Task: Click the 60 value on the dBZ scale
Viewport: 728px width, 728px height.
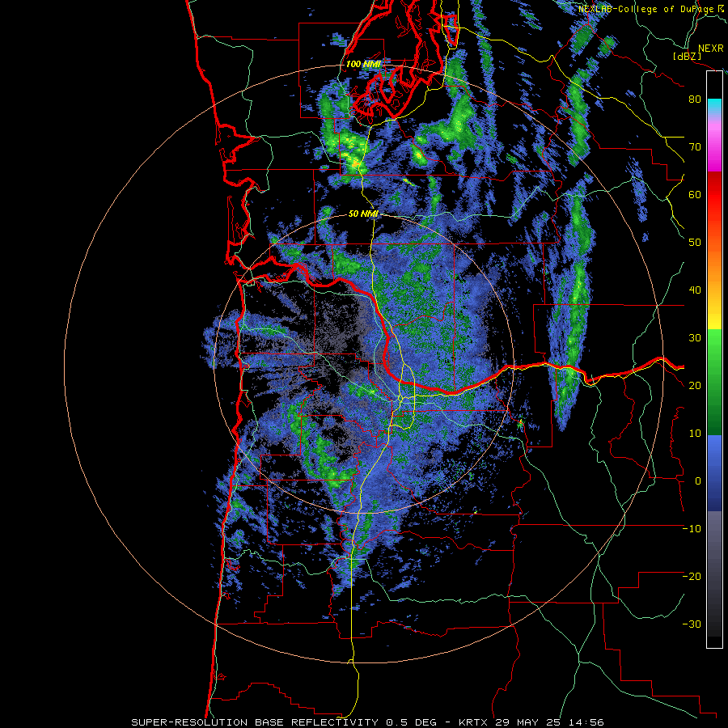Action: click(x=695, y=194)
